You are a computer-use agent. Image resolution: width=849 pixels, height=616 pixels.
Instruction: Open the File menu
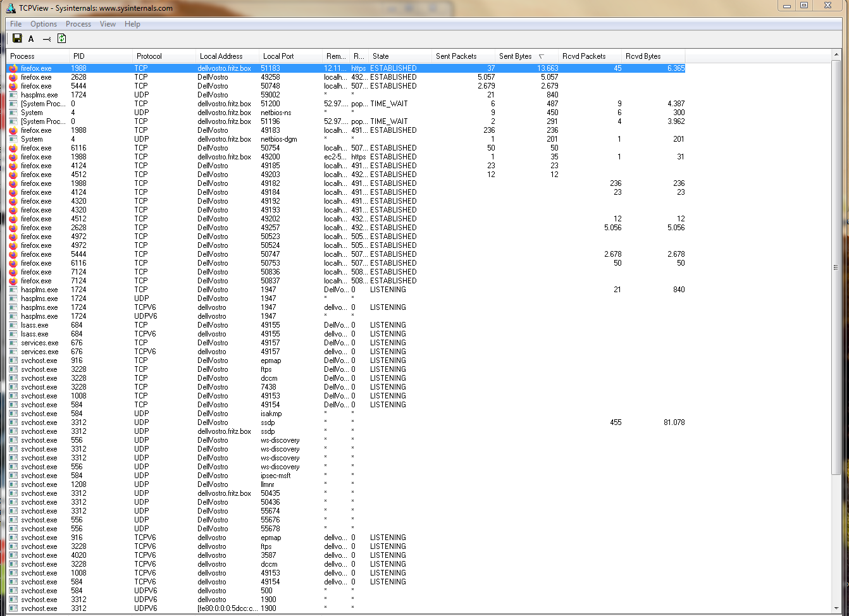[16, 24]
